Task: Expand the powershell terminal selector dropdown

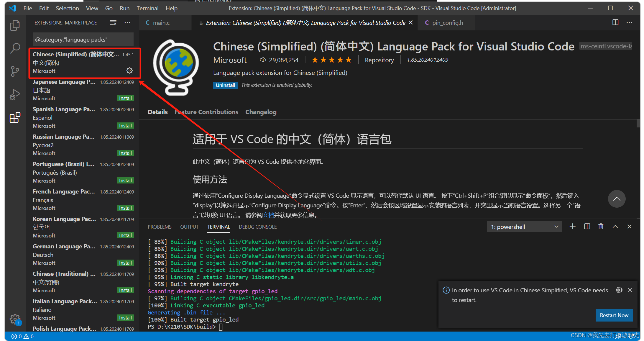Action: 525,227
